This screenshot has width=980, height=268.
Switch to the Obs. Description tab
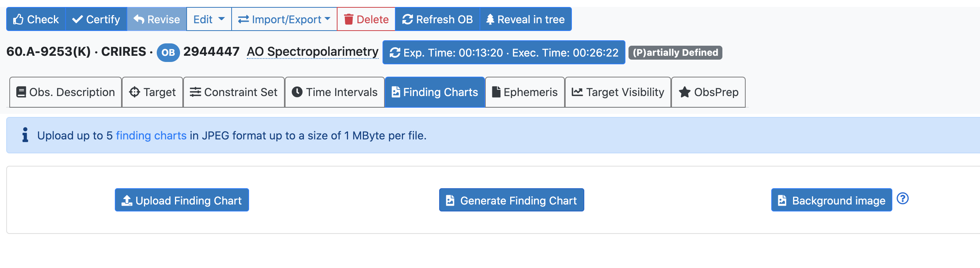(x=66, y=92)
